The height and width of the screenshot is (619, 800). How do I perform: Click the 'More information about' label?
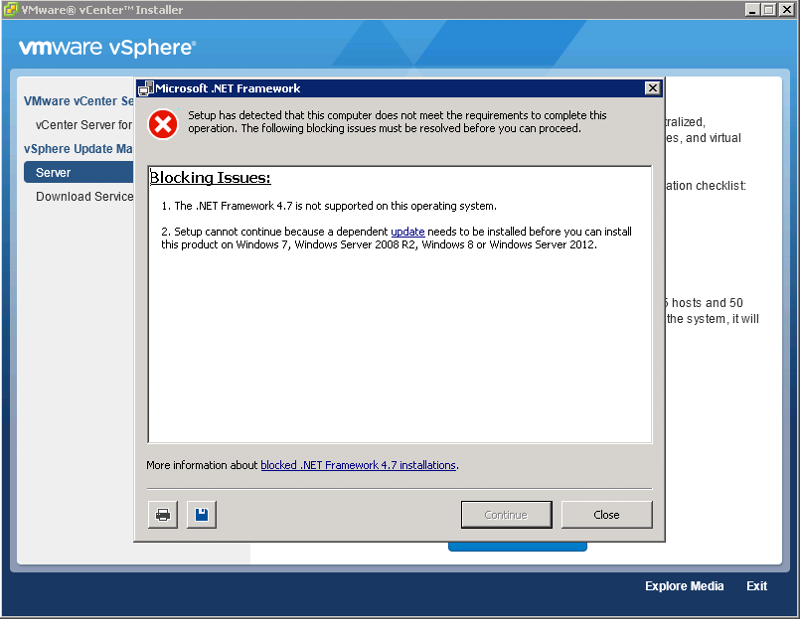202,465
